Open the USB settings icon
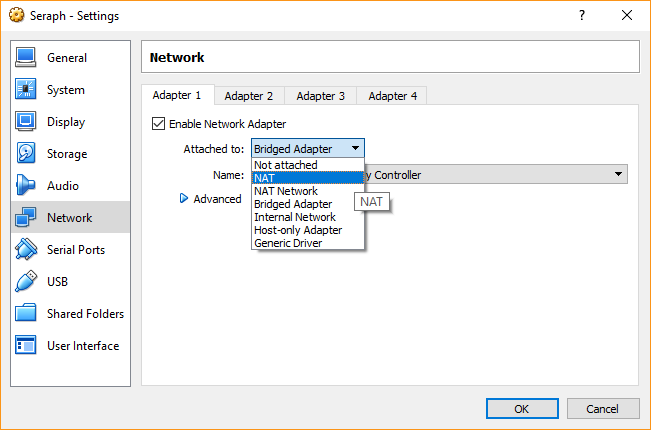This screenshot has height=430, width=651. pos(26,282)
